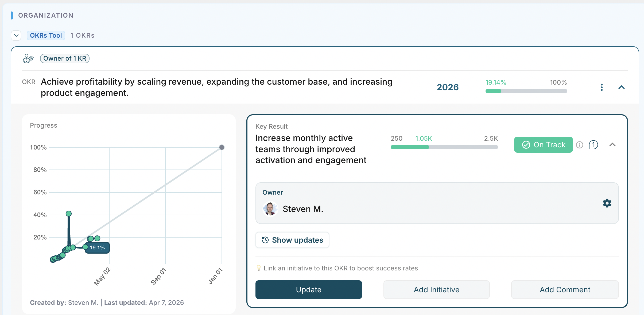Toggle the On Track status button
The image size is (644, 315).
click(x=543, y=145)
